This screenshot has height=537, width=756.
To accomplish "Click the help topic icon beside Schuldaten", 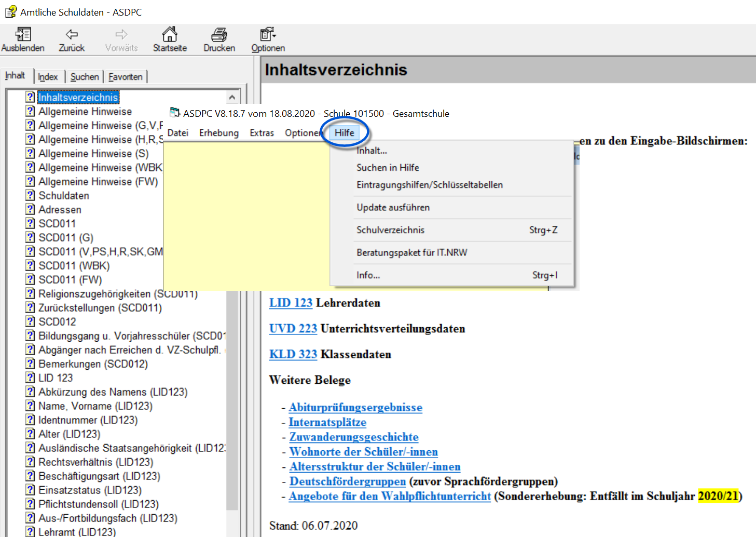I will (x=31, y=196).
